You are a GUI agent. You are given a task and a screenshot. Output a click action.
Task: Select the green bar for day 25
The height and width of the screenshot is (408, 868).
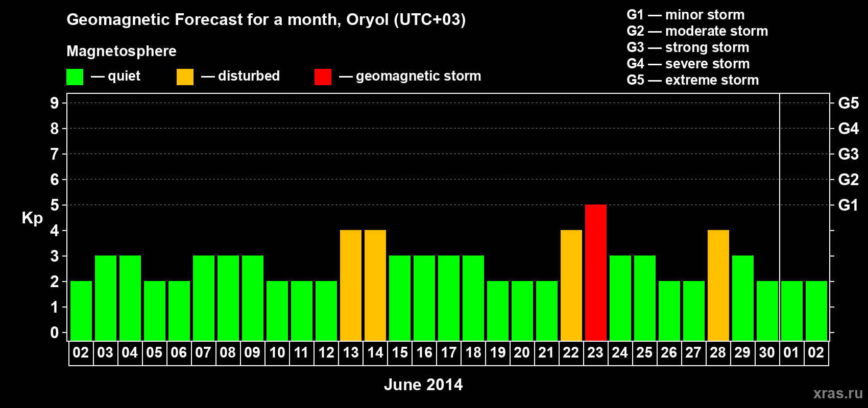(x=645, y=298)
